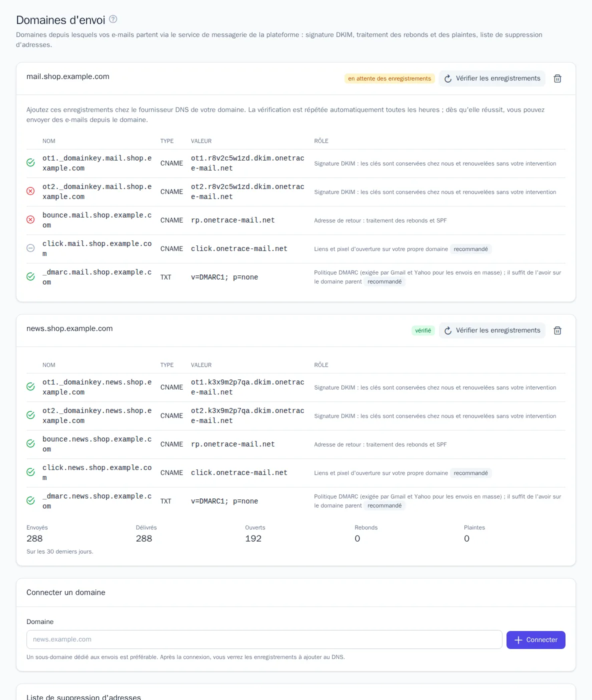The height and width of the screenshot is (700, 592).
Task: Click the Délivrés count 288
Action: [x=144, y=538]
